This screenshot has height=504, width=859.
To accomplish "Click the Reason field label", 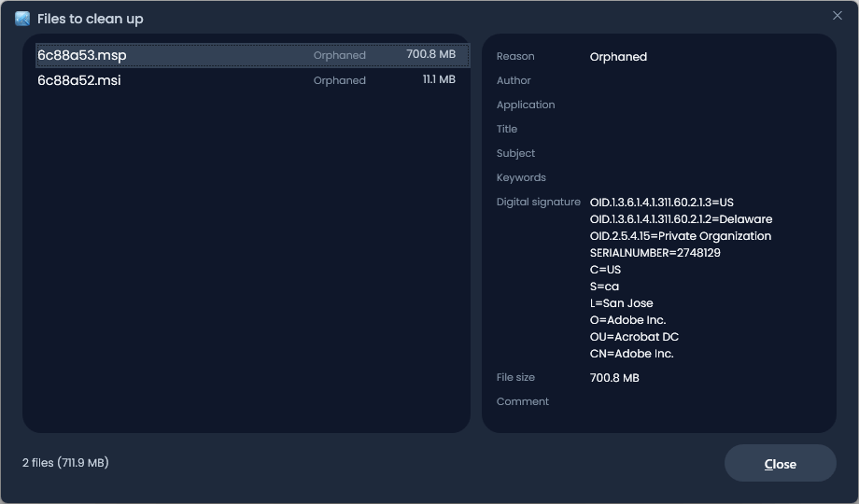I will (x=515, y=57).
